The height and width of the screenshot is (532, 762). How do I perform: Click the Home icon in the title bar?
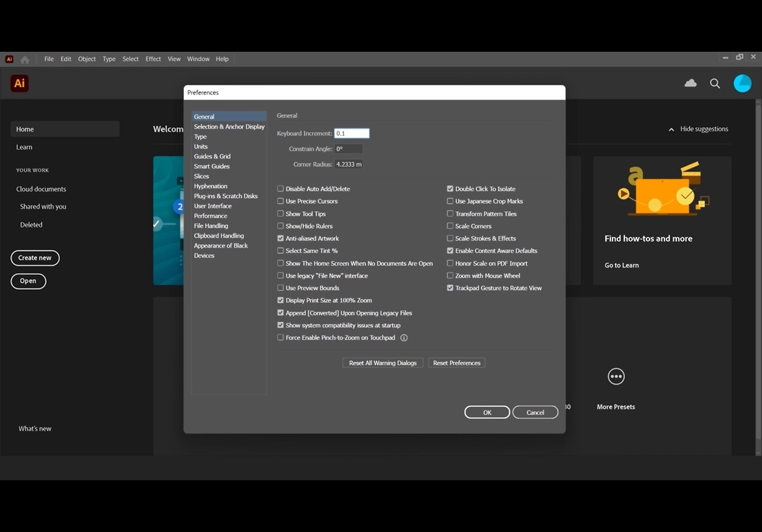pyautogui.click(x=24, y=60)
